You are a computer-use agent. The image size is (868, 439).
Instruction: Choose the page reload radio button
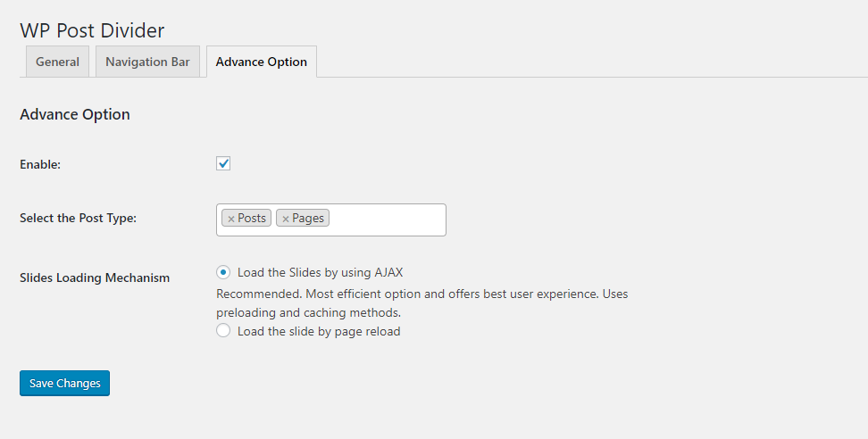tap(223, 331)
